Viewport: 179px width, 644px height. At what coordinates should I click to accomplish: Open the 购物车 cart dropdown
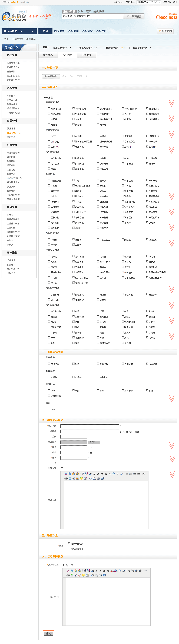[149, 2]
